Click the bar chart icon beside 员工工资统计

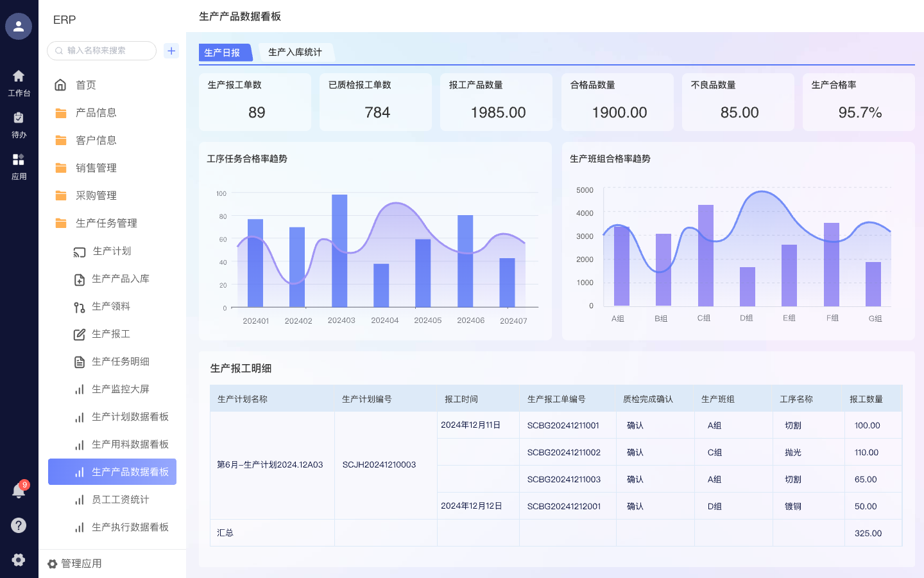pyautogui.click(x=79, y=500)
